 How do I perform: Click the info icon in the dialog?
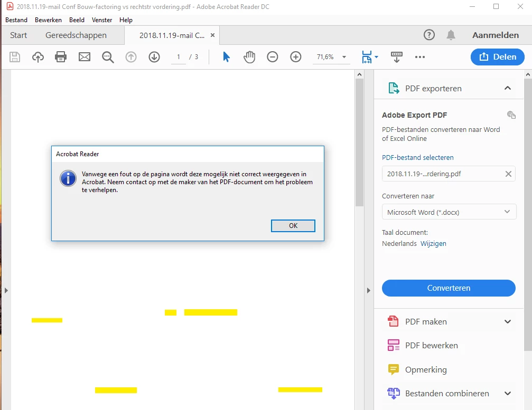click(68, 178)
